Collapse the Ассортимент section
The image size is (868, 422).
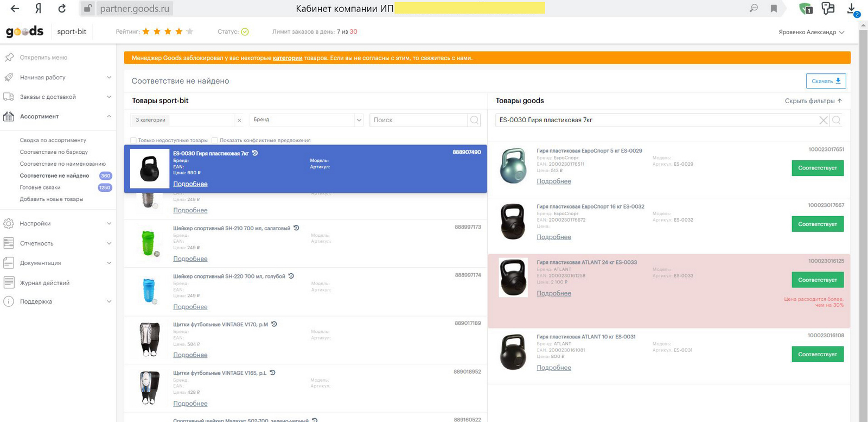pyautogui.click(x=109, y=116)
